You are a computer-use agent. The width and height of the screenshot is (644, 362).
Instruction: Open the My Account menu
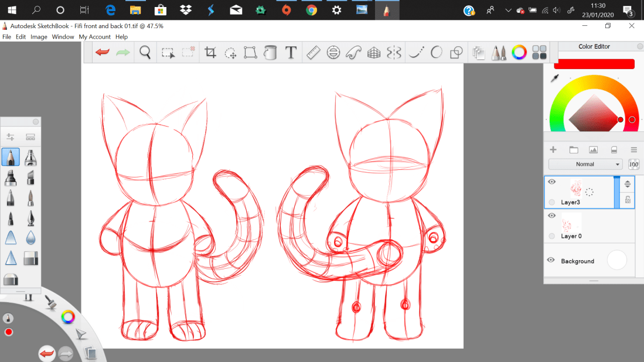[x=94, y=37]
